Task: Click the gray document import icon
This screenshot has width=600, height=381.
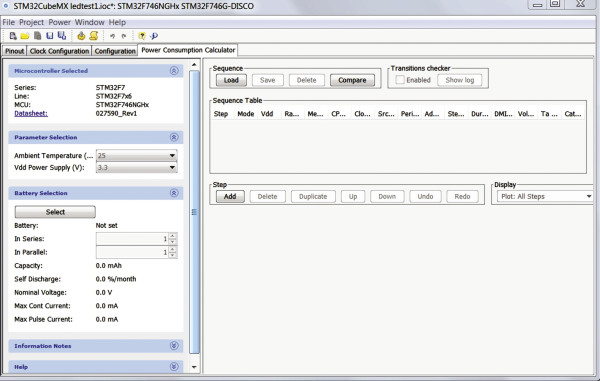Action: point(38,36)
